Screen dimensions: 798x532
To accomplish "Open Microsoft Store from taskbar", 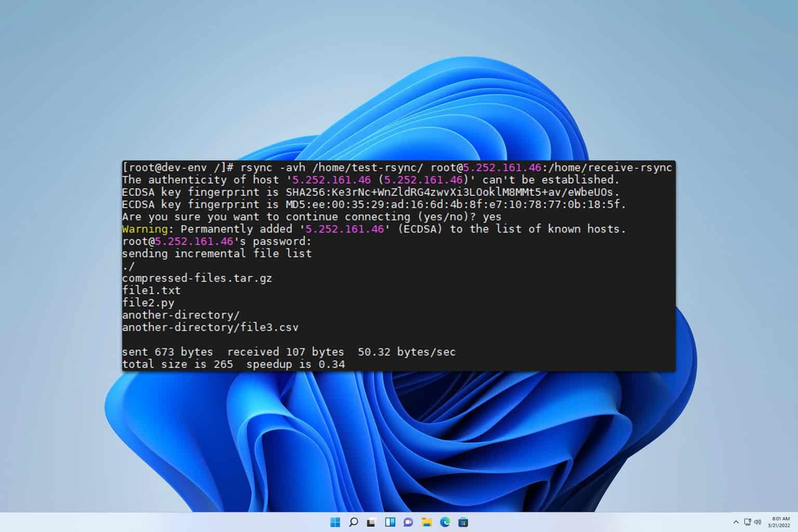I will click(x=463, y=522).
